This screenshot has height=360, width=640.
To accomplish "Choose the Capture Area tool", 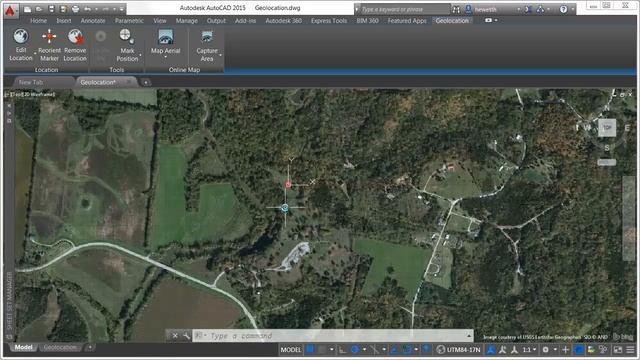I will [x=207, y=45].
